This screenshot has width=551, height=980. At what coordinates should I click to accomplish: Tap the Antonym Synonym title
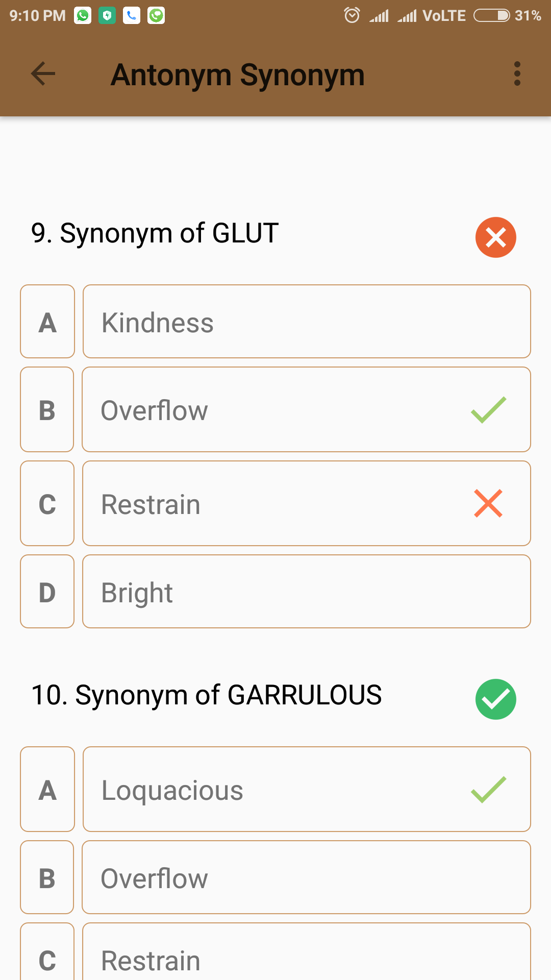(x=238, y=75)
